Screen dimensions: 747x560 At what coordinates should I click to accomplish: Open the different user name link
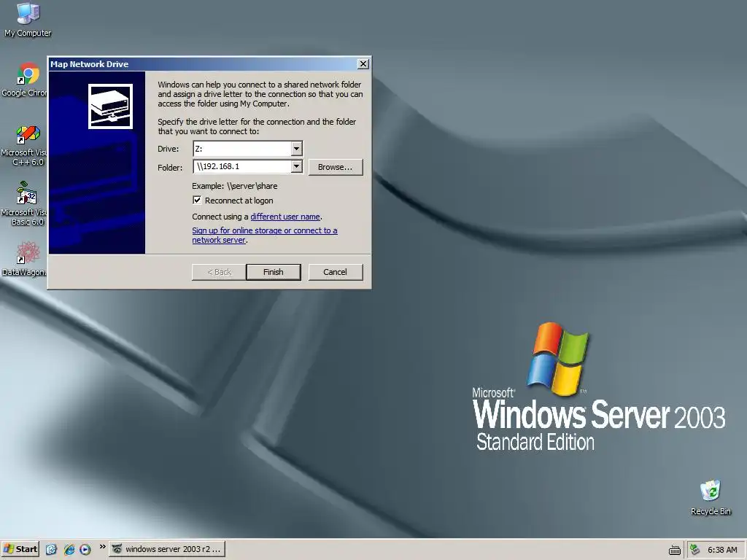(x=285, y=217)
